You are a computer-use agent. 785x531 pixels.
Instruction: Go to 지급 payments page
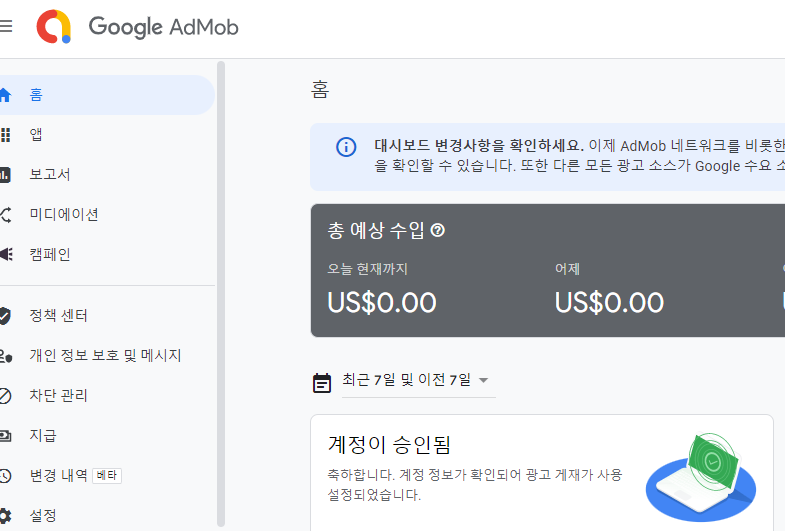43,436
